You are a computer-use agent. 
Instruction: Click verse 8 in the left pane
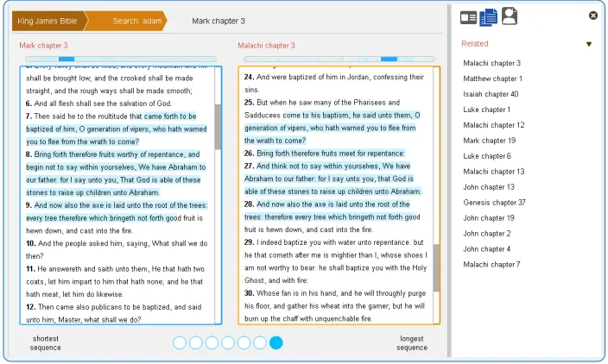point(117,173)
